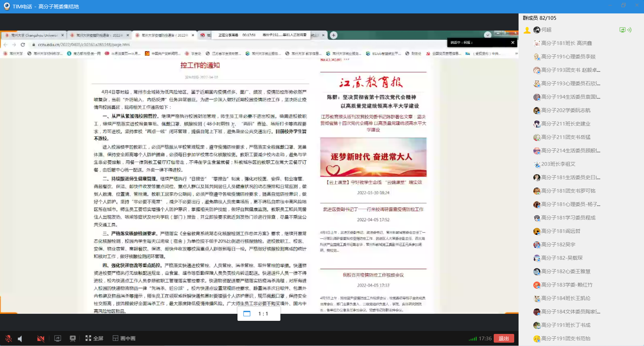Click the screen sharing icon beside 何超
The image size is (644, 346).
click(623, 30)
